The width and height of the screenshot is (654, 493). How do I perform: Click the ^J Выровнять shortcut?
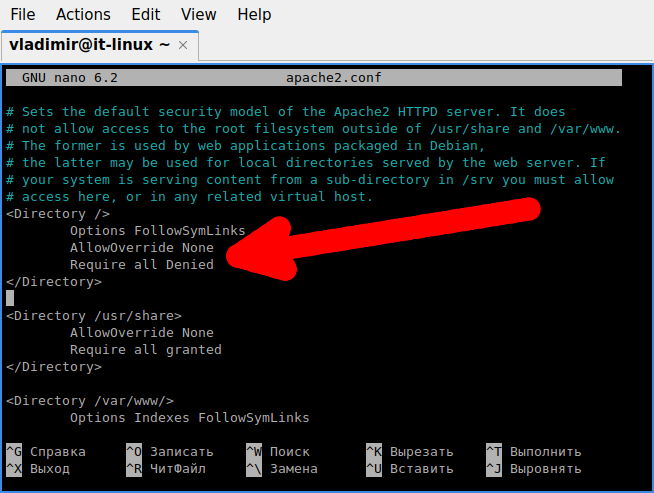[534, 469]
